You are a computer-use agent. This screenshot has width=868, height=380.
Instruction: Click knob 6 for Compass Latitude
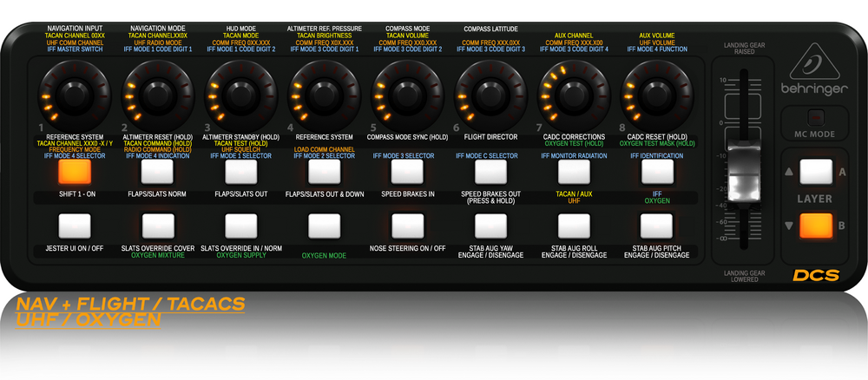490,95
